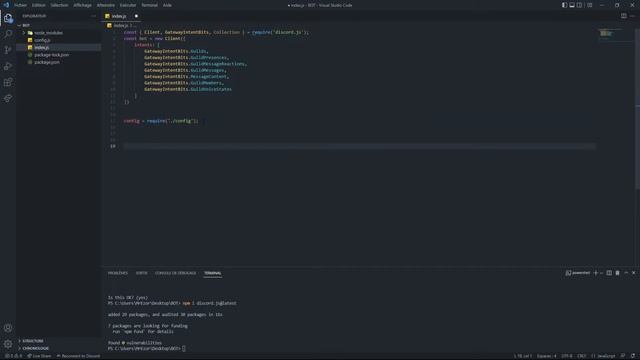Image resolution: width=640 pixels, height=360 pixels.
Task: Click errors and warnings status indicator
Action: click(x=13, y=356)
